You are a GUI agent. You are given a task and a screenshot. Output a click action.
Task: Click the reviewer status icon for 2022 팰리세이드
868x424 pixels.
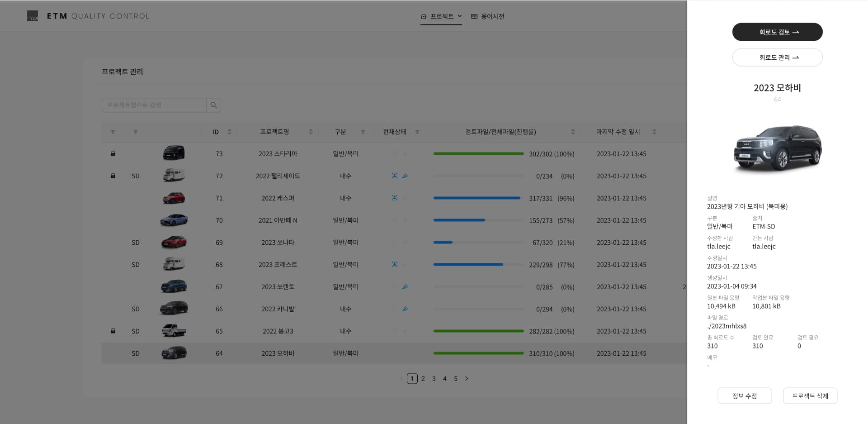point(395,176)
